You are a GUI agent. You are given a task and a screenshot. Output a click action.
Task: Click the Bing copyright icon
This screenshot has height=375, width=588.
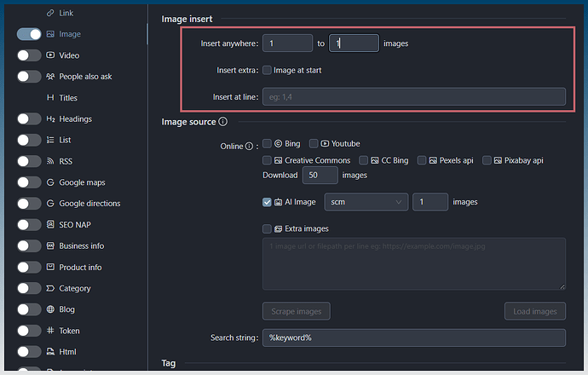pos(278,144)
